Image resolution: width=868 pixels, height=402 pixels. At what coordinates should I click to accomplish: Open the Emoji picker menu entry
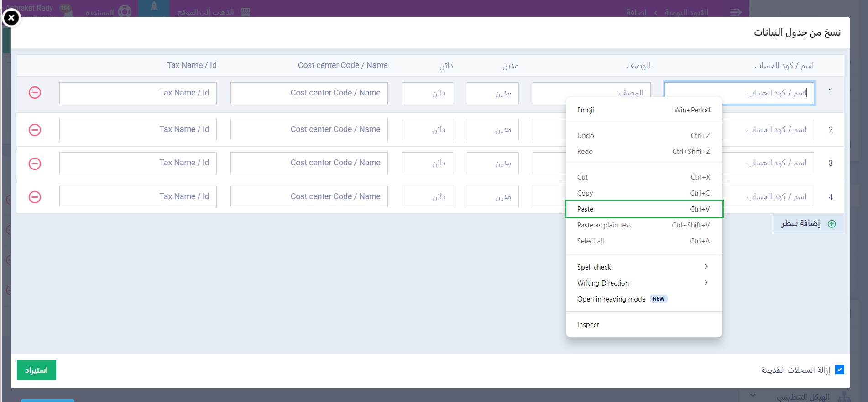coord(643,110)
